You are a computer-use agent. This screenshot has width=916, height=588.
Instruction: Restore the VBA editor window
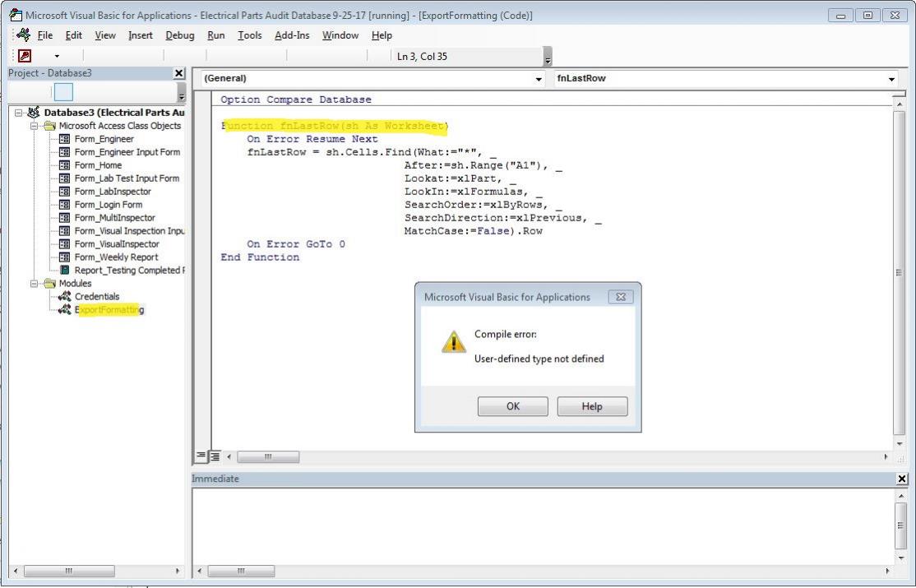867,16
